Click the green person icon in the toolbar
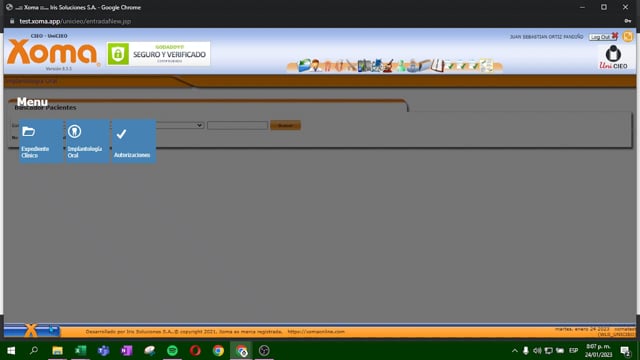 [x=402, y=65]
